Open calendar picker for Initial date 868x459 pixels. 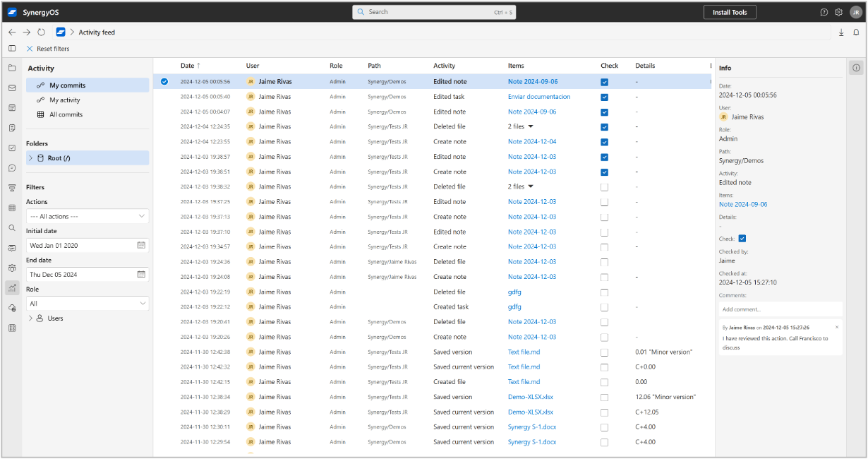pos(141,245)
